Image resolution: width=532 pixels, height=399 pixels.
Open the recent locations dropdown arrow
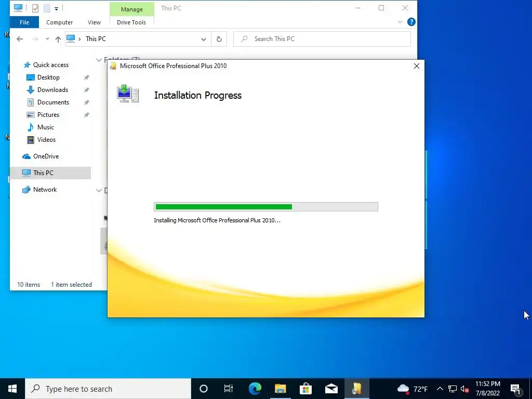point(47,39)
